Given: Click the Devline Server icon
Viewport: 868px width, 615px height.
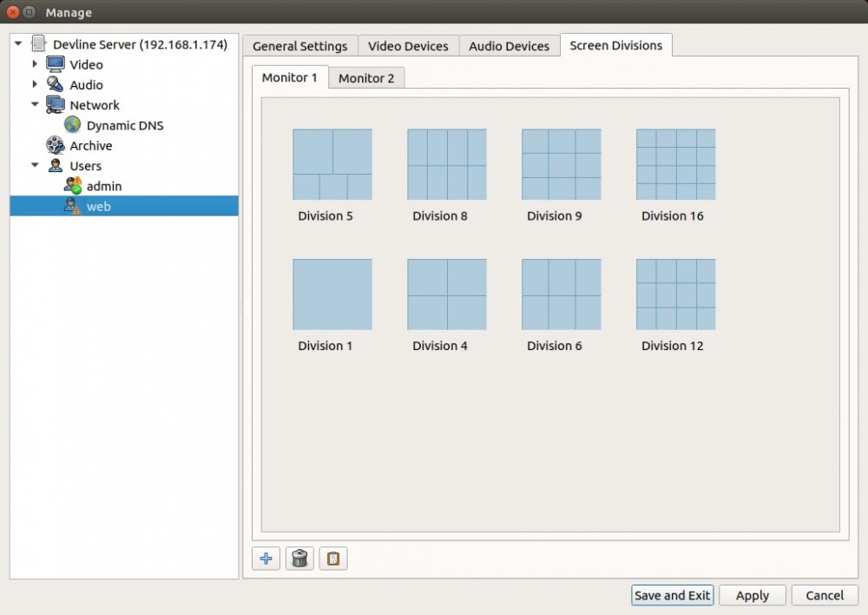Looking at the screenshot, I should click(x=39, y=43).
